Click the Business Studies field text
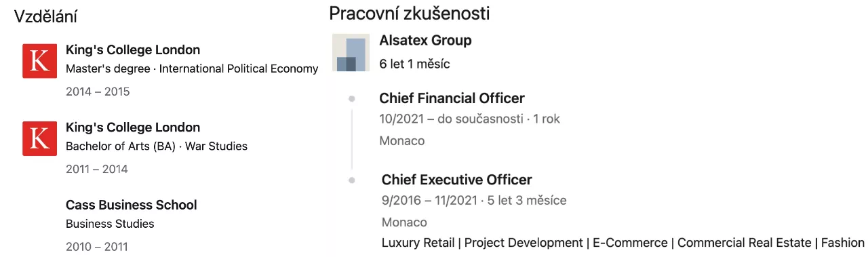 click(x=110, y=224)
